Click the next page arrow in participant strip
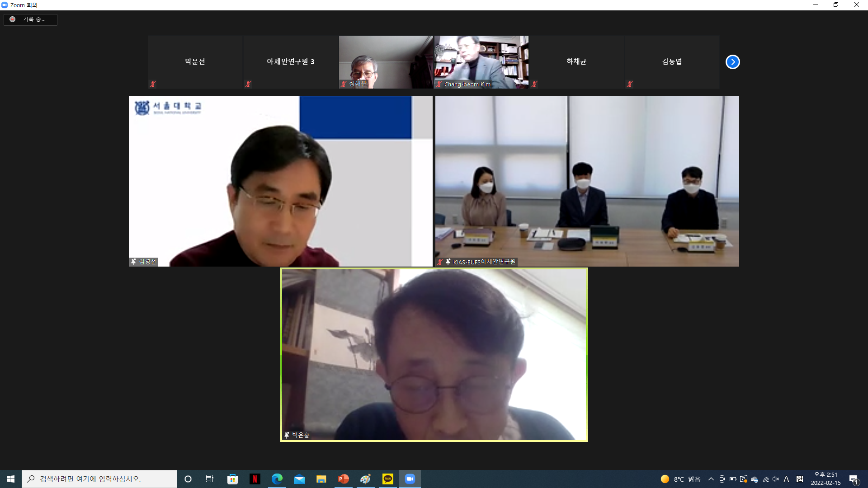868x488 pixels. coord(732,62)
